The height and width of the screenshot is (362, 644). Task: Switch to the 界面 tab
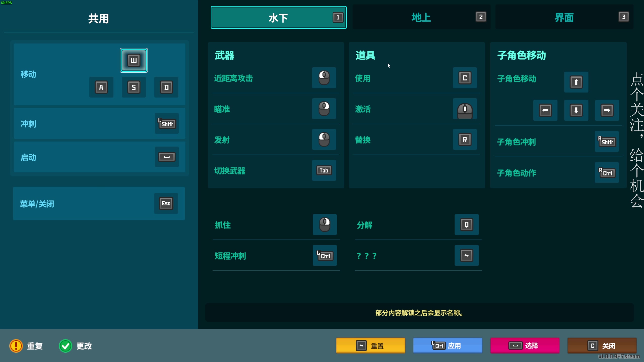click(x=565, y=17)
